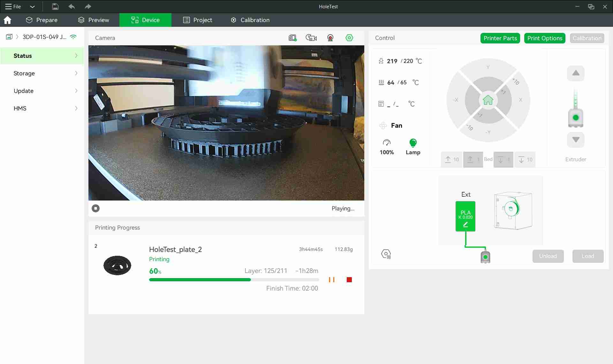Open the camera settings hexagon icon
This screenshot has width=613, height=364.
click(x=349, y=38)
